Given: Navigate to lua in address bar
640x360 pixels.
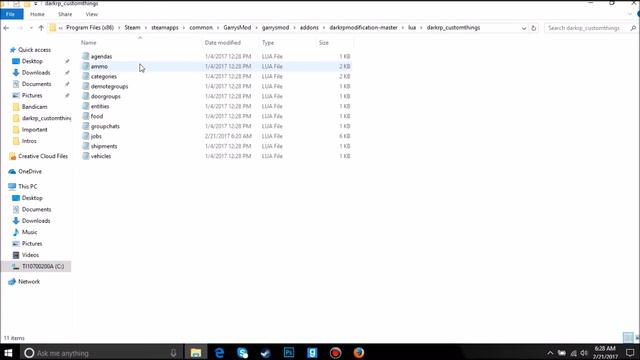Looking at the screenshot, I should click(x=412, y=28).
